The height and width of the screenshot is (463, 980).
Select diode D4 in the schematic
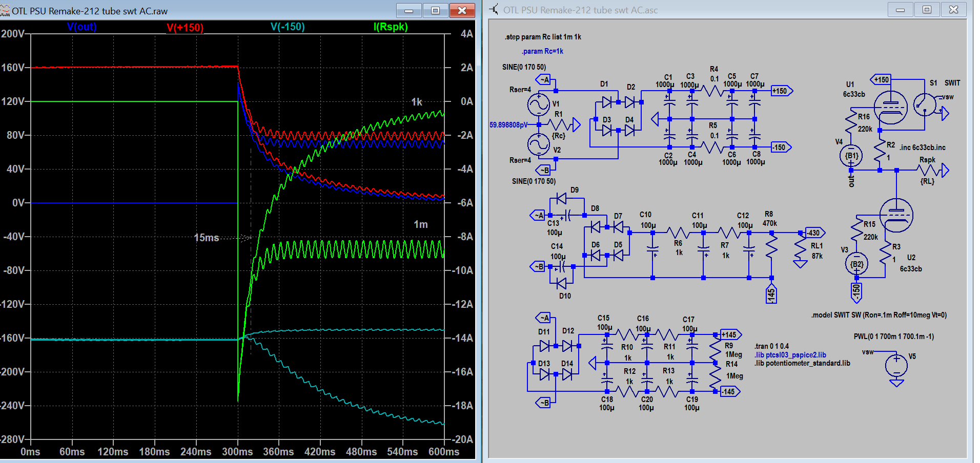(x=630, y=131)
